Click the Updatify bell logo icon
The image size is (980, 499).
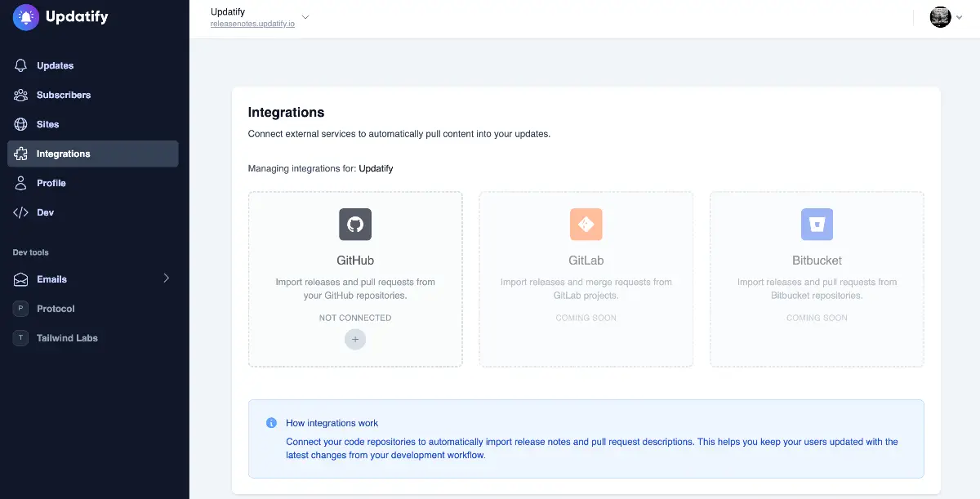click(26, 17)
